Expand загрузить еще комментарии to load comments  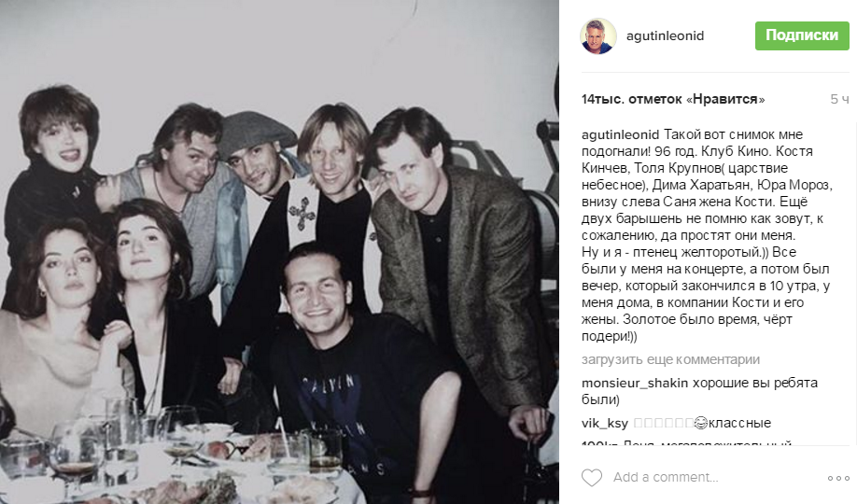(x=670, y=359)
